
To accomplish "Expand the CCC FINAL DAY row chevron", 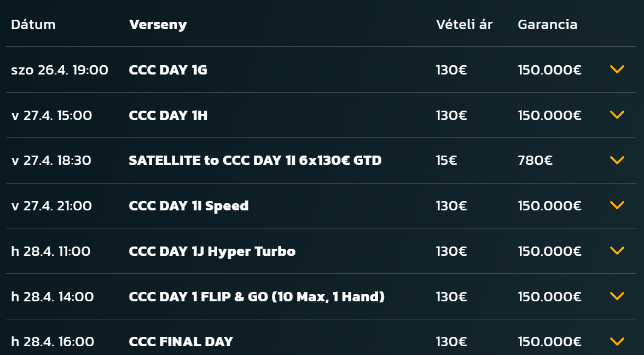I will (617, 342).
